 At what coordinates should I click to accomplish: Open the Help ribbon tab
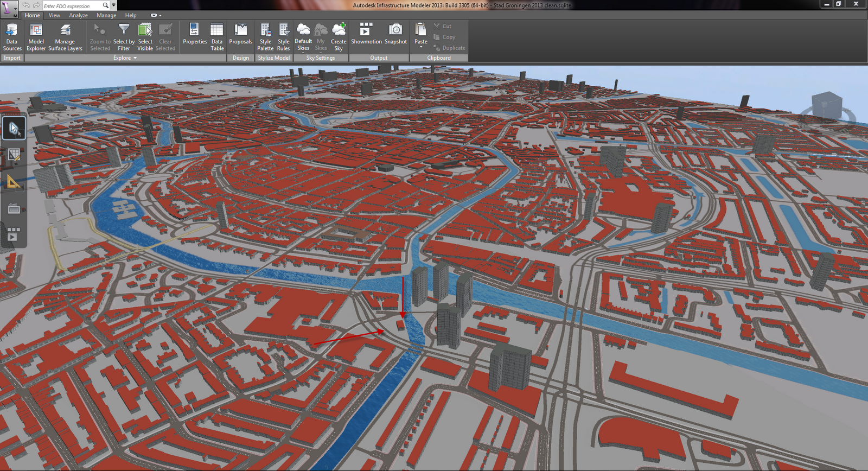131,15
